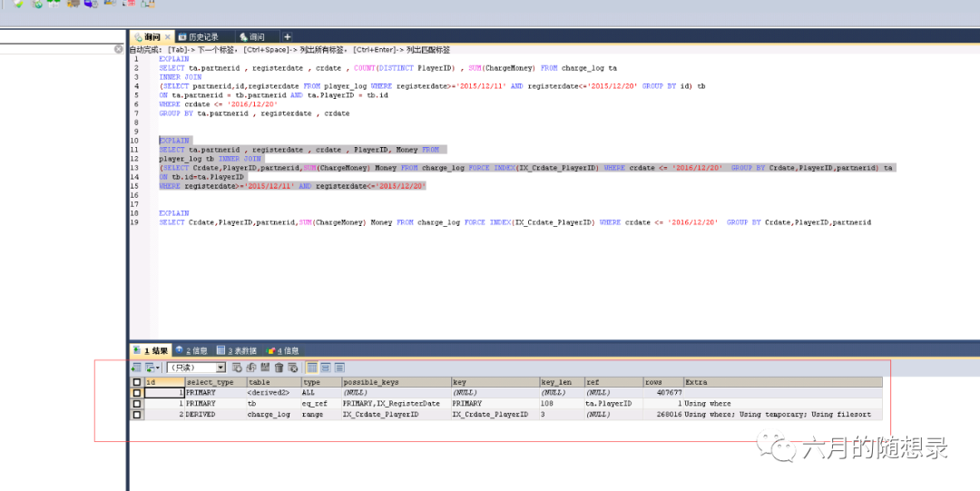
Task: Select the key_len 108 cell
Action: click(562, 404)
